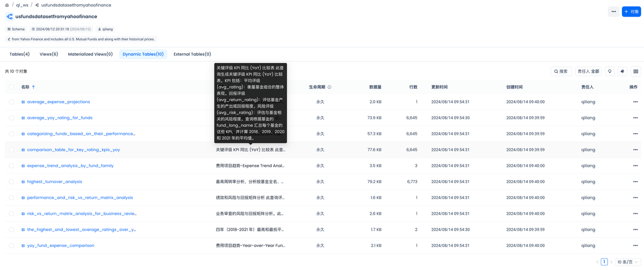Click the 搜索 search box

(x=561, y=71)
